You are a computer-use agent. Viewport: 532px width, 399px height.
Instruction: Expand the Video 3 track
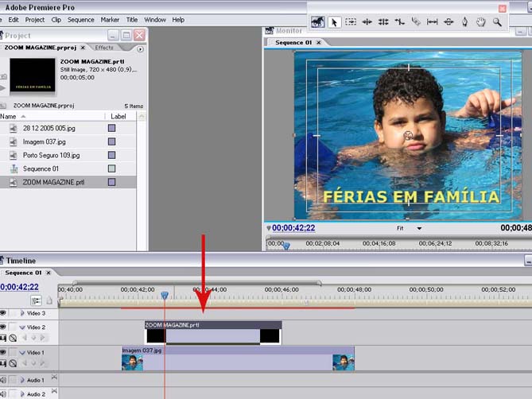(22, 314)
